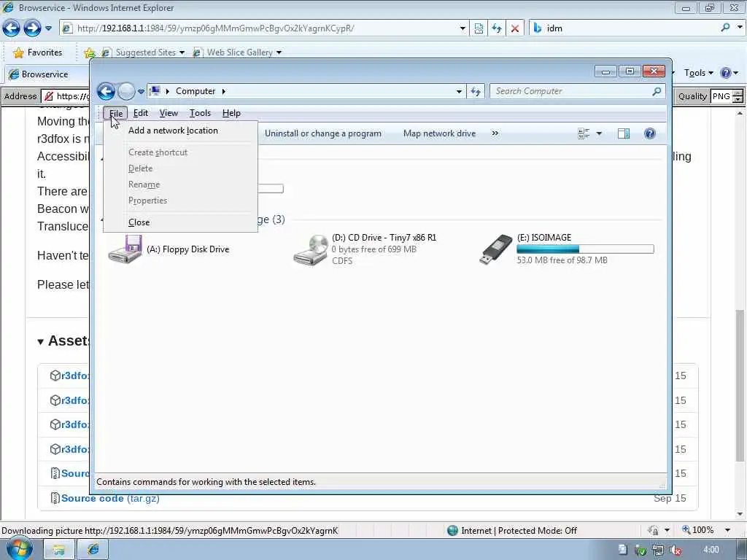Open Source code (tar.gz) link

pyautogui.click(x=110, y=498)
